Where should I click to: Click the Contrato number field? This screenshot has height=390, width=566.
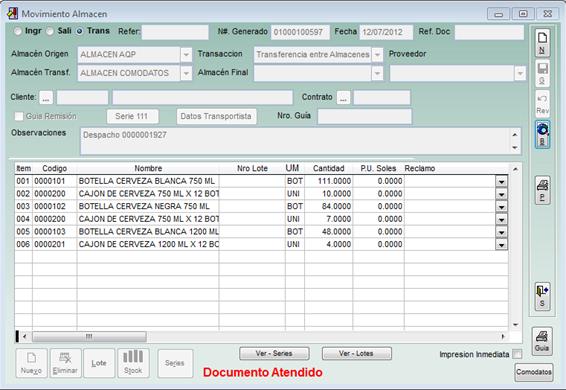382,98
